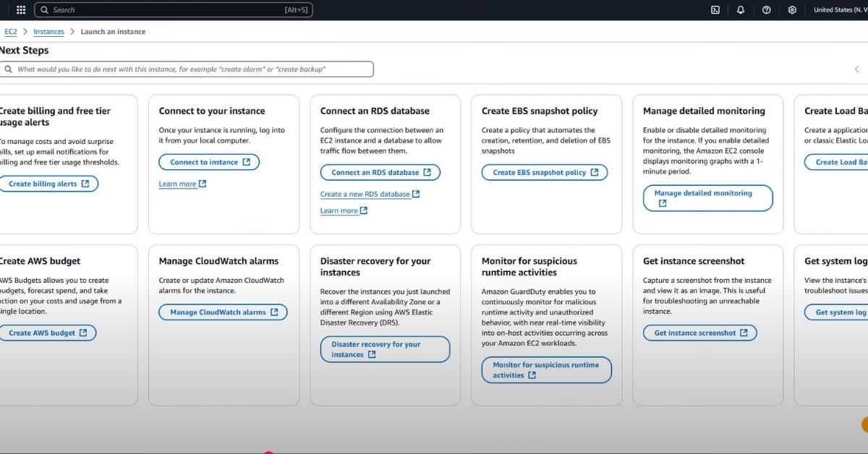868x454 pixels.
Task: Click external link icon on Manage CloudWatch alarms
Action: (x=273, y=312)
